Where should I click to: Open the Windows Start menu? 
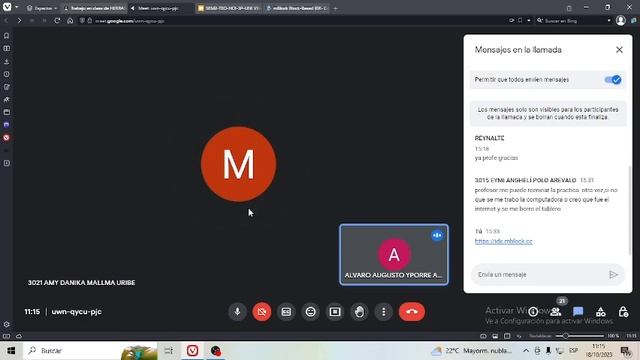(x=11, y=351)
